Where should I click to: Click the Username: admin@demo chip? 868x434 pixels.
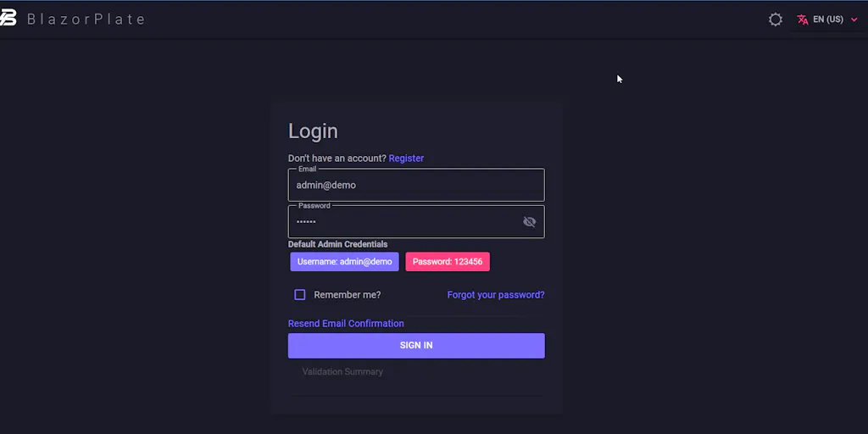tap(344, 262)
